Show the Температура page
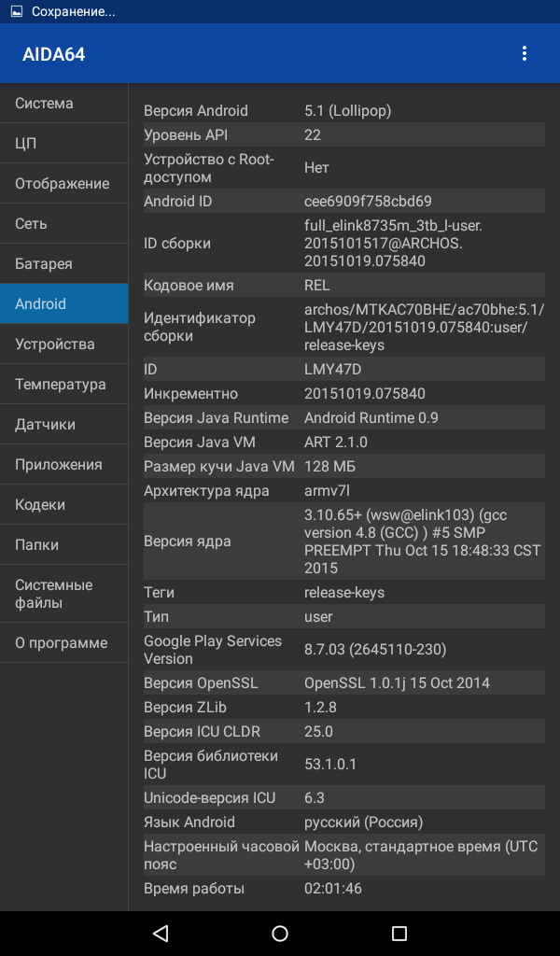The height and width of the screenshot is (956, 560). coord(64,384)
